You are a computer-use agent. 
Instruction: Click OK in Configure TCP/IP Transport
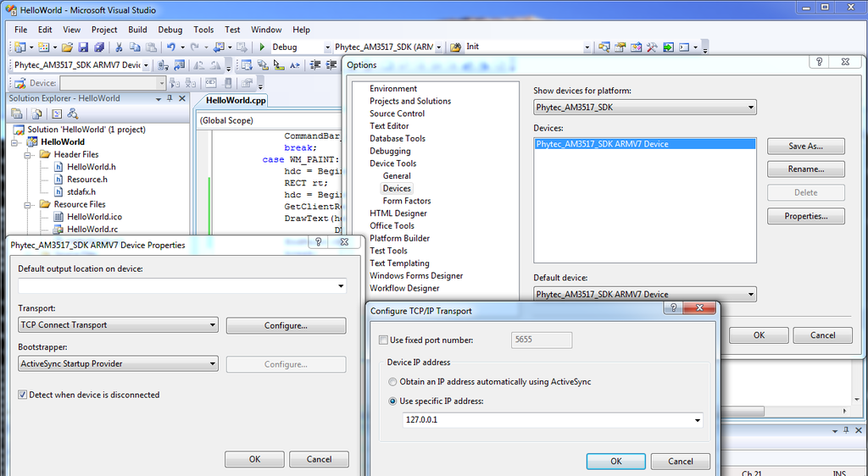point(615,461)
